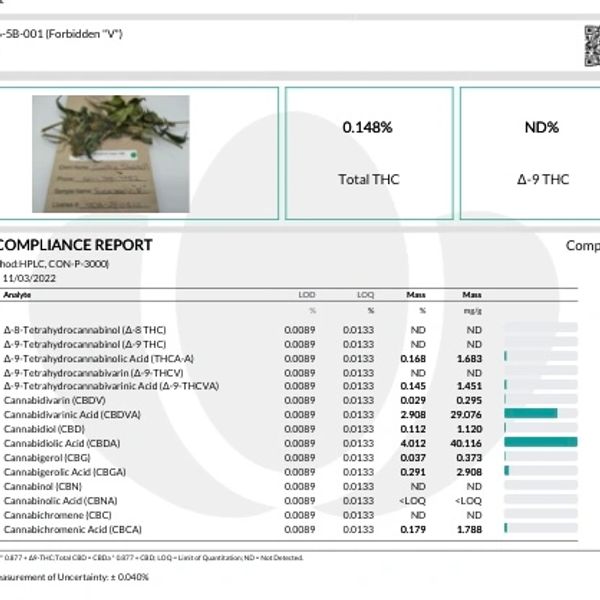This screenshot has width=600, height=600.
Task: Click the CBDVA teal bar graph
Action: click(x=531, y=413)
